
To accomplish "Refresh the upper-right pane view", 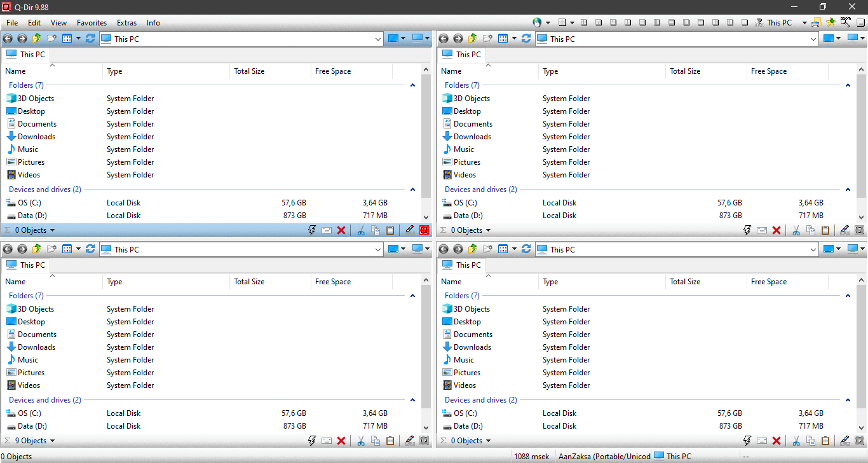I will [x=526, y=39].
